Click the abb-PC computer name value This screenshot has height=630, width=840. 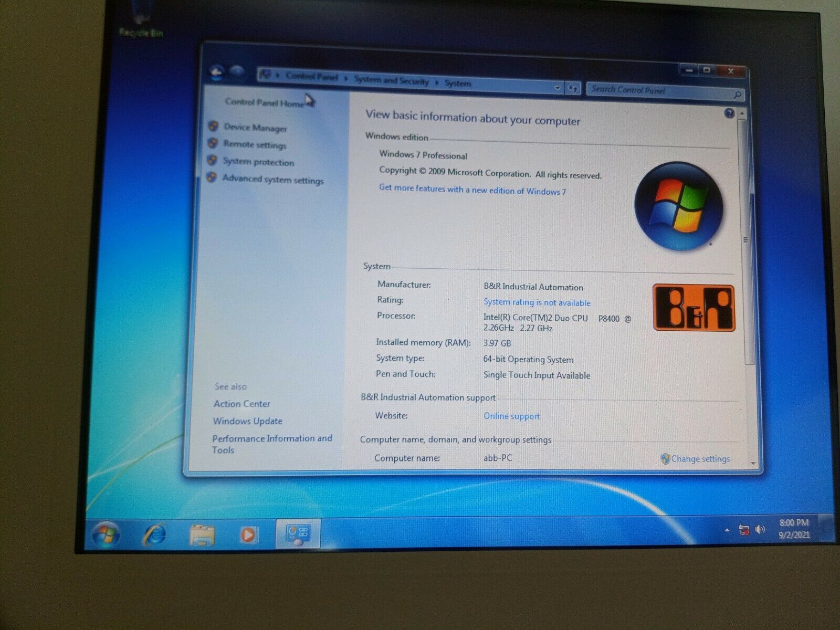click(498, 458)
